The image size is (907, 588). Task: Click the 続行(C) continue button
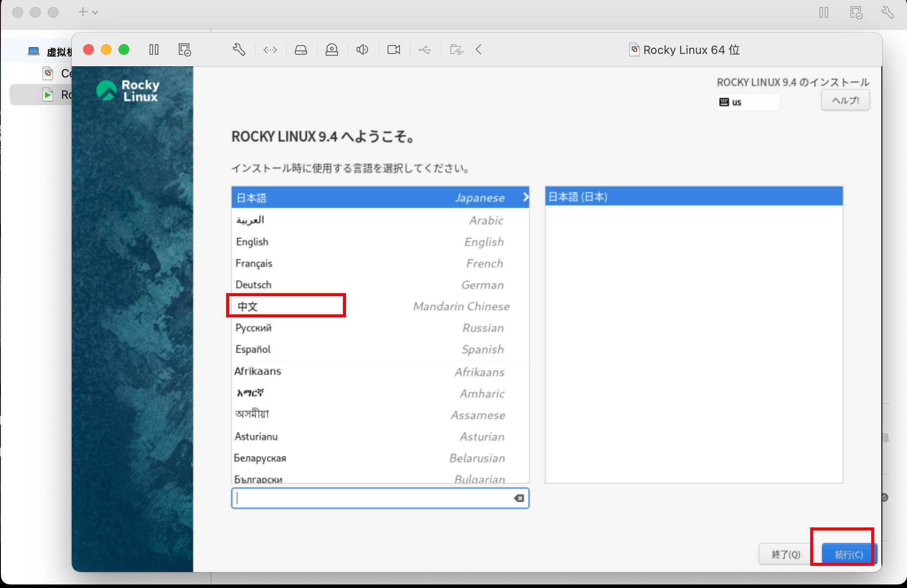[x=849, y=554]
